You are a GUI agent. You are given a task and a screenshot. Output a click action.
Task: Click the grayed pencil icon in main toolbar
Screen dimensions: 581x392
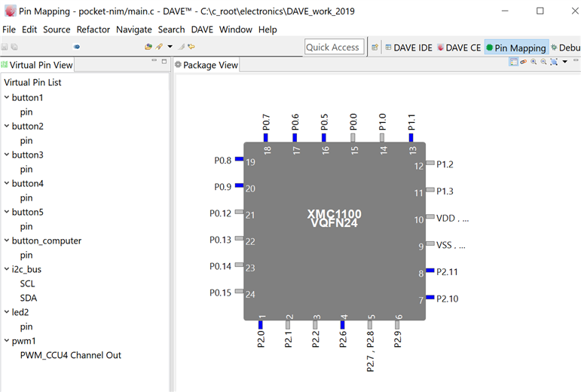click(181, 47)
